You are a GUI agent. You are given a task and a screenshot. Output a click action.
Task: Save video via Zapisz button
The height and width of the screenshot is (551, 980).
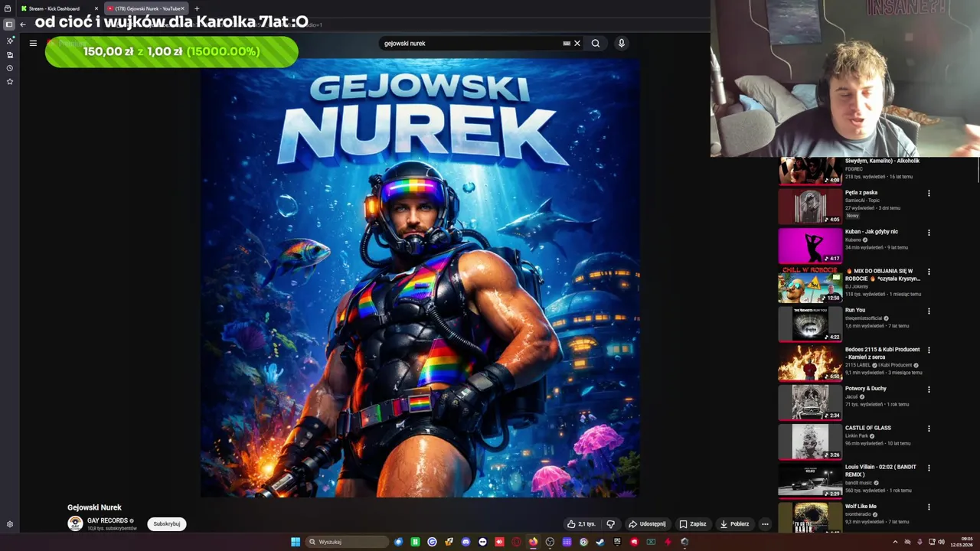click(x=693, y=524)
